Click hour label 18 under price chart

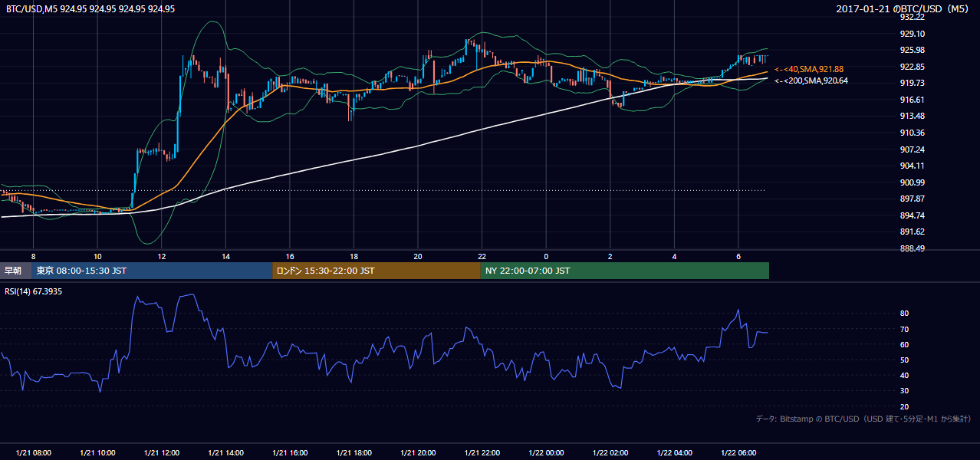(354, 256)
